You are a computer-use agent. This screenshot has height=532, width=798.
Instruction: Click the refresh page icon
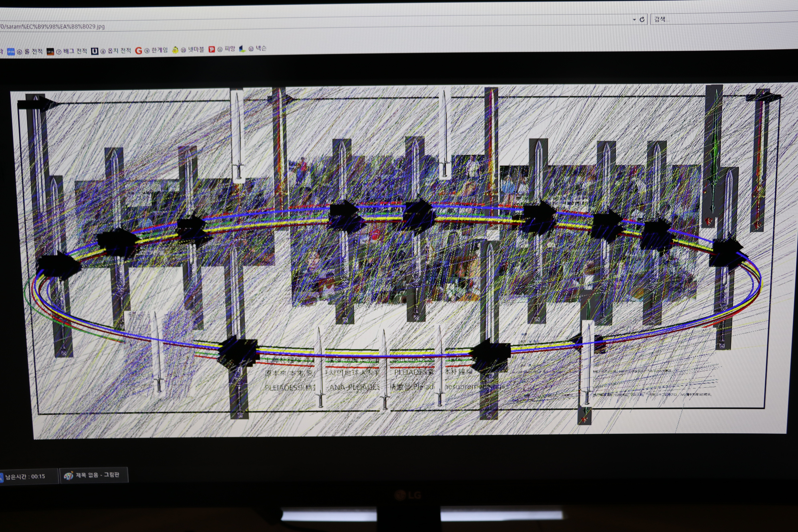click(x=642, y=20)
